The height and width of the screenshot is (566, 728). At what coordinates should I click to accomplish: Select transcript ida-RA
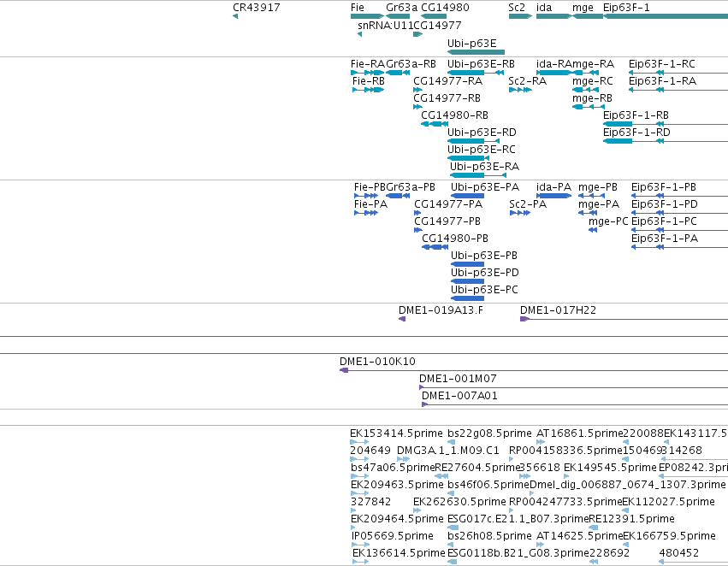pos(553,73)
